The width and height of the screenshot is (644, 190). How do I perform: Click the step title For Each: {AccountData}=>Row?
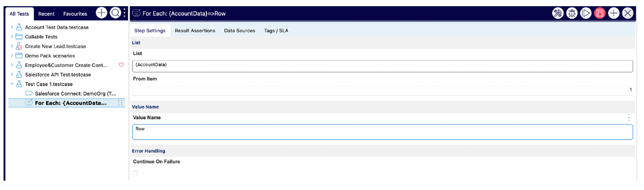[184, 14]
